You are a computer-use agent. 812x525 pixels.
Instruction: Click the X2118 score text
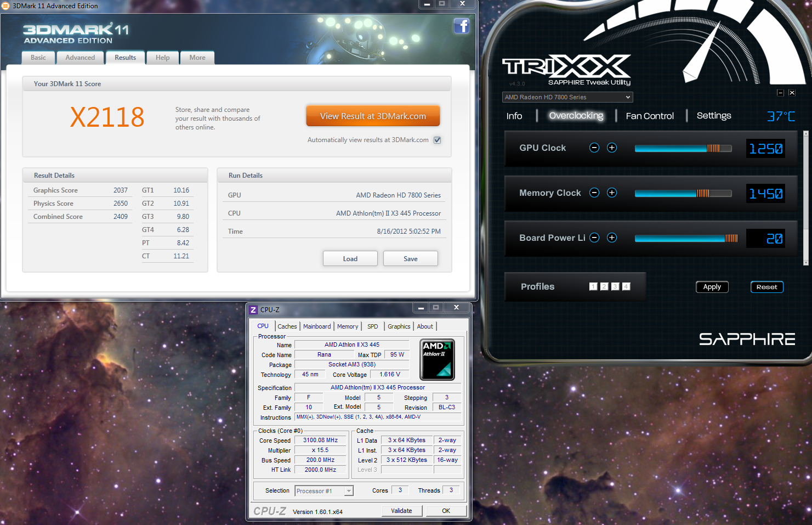pos(107,117)
